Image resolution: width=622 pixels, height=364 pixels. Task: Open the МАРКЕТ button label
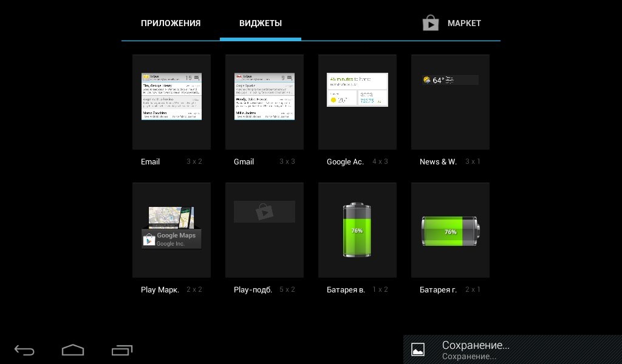[464, 24]
